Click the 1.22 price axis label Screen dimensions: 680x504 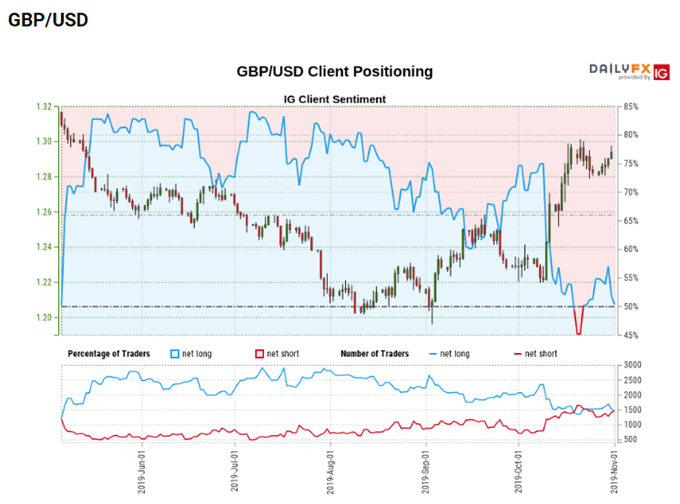[x=44, y=282]
